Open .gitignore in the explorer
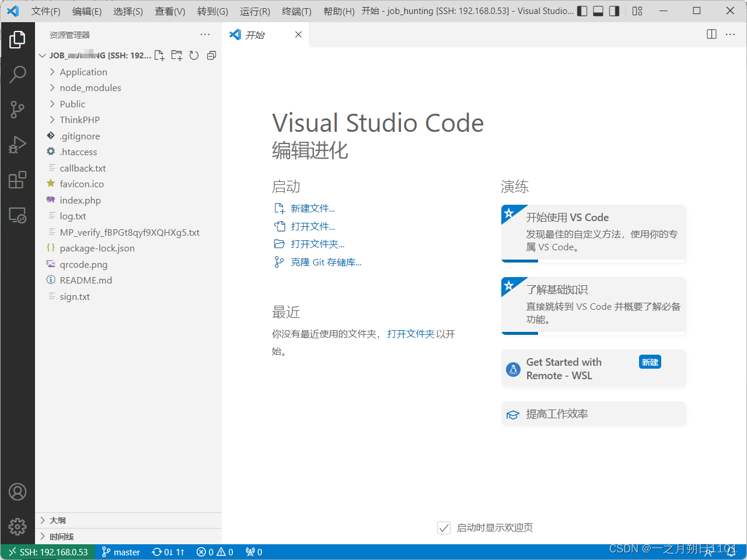This screenshot has width=747, height=560. click(x=128, y=136)
